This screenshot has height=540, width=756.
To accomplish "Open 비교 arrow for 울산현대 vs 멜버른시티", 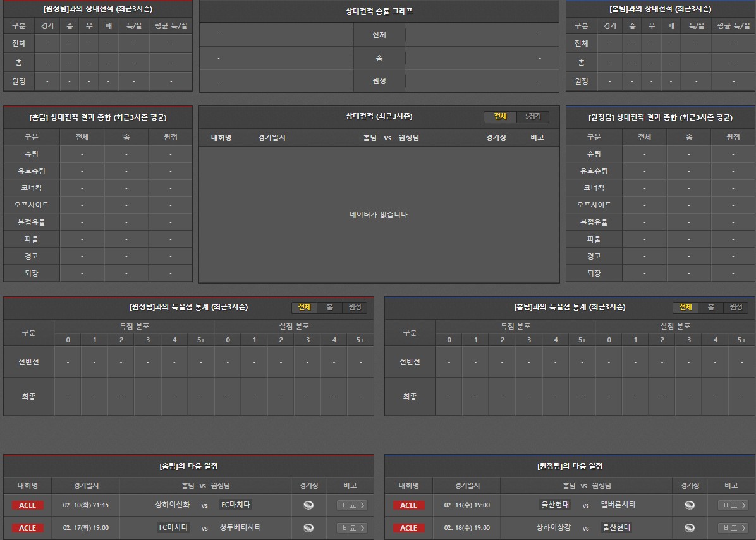I will (733, 505).
